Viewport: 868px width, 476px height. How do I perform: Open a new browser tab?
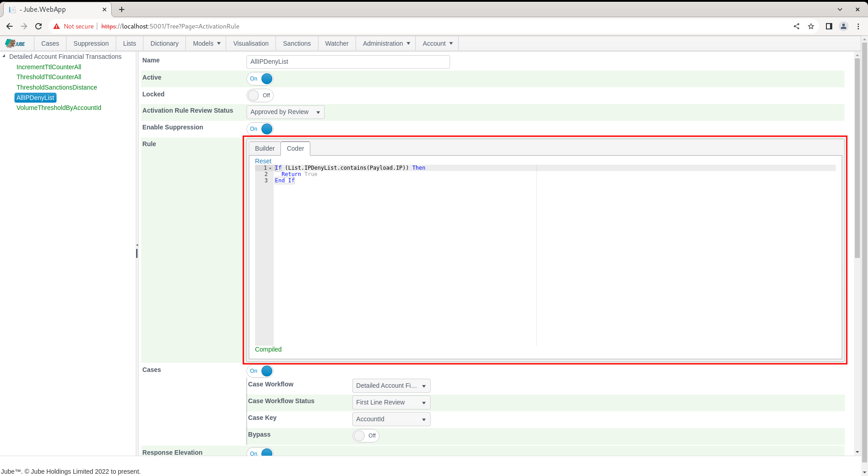coord(122,10)
